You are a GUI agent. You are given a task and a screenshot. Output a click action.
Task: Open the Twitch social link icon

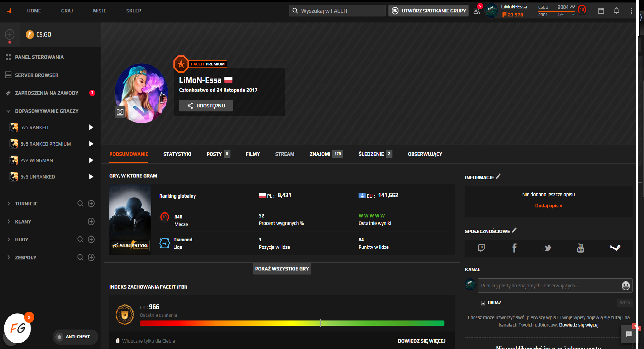pos(481,248)
